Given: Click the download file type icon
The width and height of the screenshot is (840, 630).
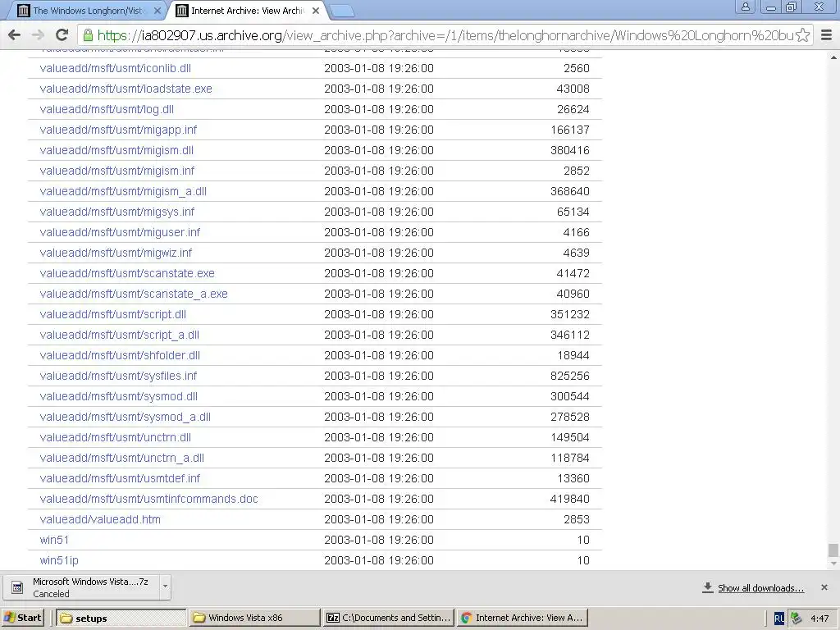Looking at the screenshot, I should point(17,587).
